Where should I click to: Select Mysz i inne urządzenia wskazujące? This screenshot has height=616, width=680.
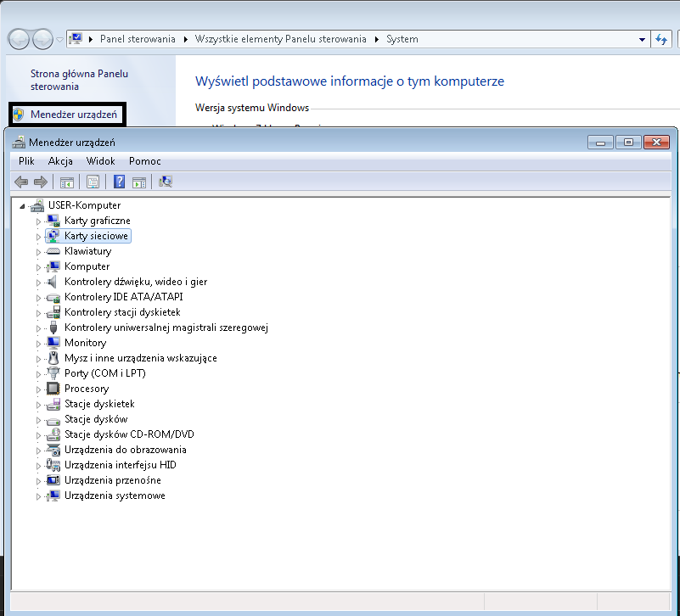coord(141,358)
